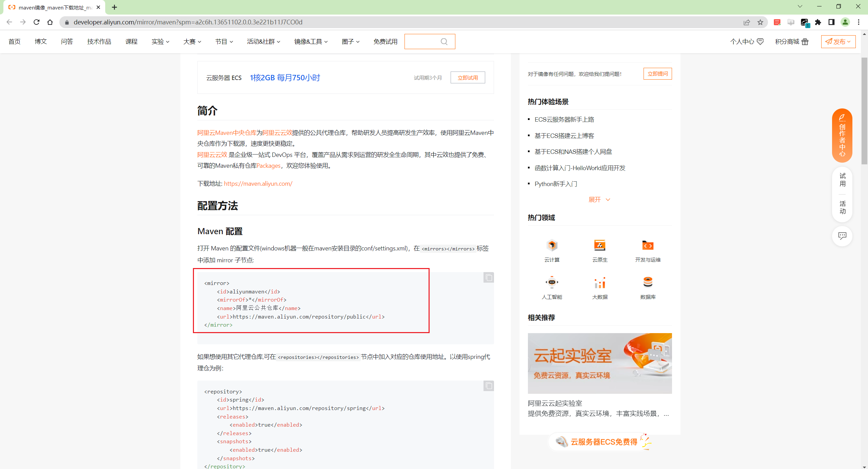Viewport: 868px width, 469px height.
Task: Open the 云原生 domain icon
Action: tap(599, 245)
